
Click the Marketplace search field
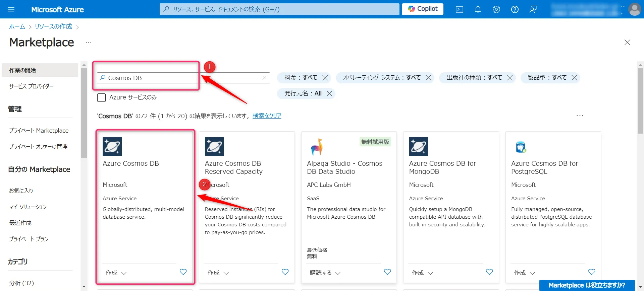click(183, 78)
